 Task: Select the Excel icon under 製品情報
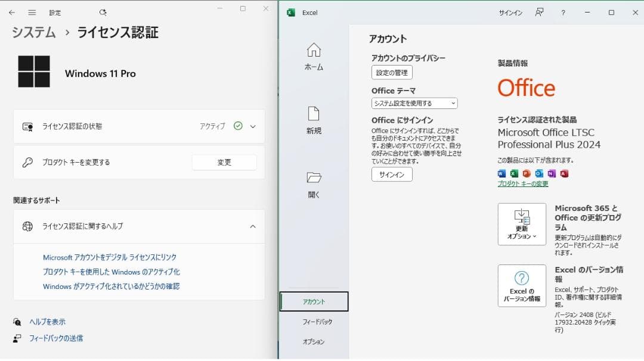tap(513, 173)
